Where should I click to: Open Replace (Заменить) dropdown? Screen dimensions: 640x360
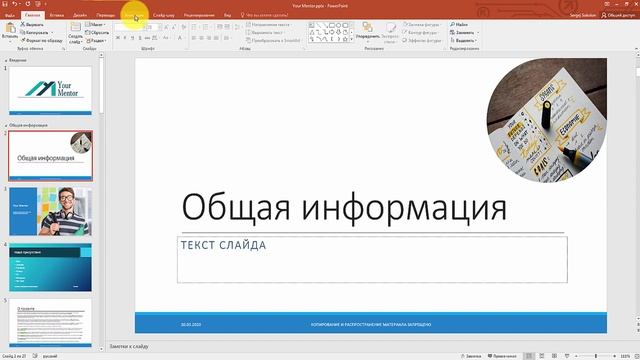pyautogui.click(x=464, y=32)
